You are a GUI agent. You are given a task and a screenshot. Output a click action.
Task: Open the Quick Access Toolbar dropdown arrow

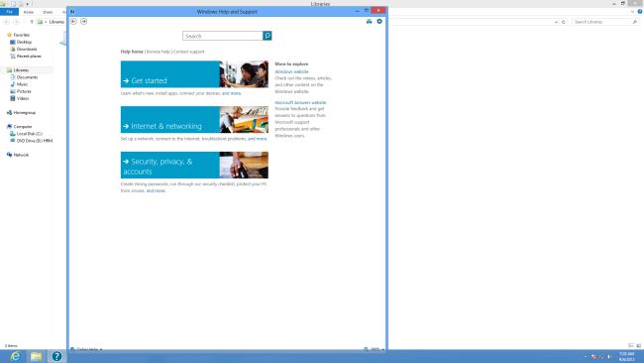tap(28, 4)
